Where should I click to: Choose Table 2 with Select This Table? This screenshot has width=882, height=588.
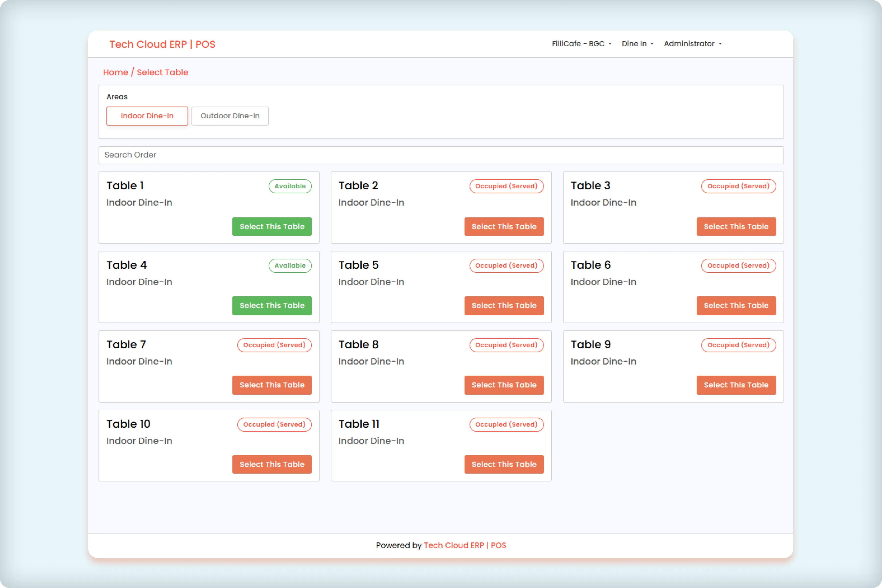(504, 226)
